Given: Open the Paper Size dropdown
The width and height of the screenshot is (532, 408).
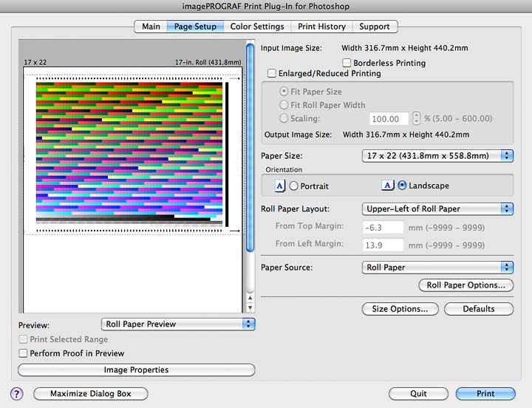Looking at the screenshot, I should [x=437, y=156].
